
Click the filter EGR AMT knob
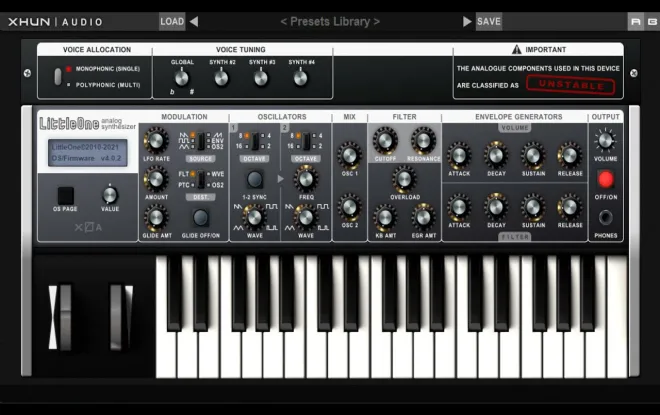point(423,218)
